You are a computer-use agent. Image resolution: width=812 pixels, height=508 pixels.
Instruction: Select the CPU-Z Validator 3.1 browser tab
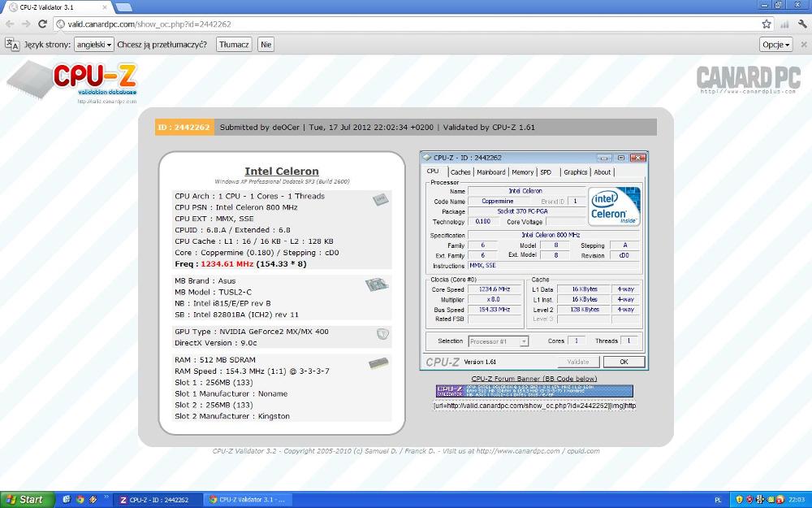(57, 7)
